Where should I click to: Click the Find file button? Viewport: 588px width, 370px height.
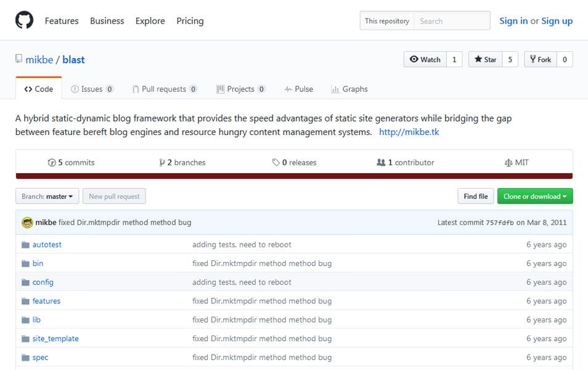(x=476, y=196)
